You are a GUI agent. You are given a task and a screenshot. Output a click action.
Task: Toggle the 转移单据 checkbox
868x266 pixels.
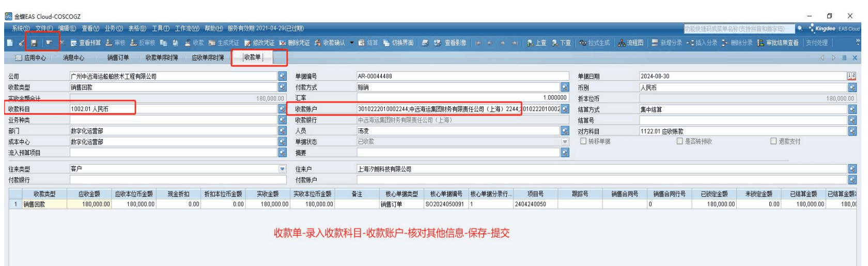[583, 141]
